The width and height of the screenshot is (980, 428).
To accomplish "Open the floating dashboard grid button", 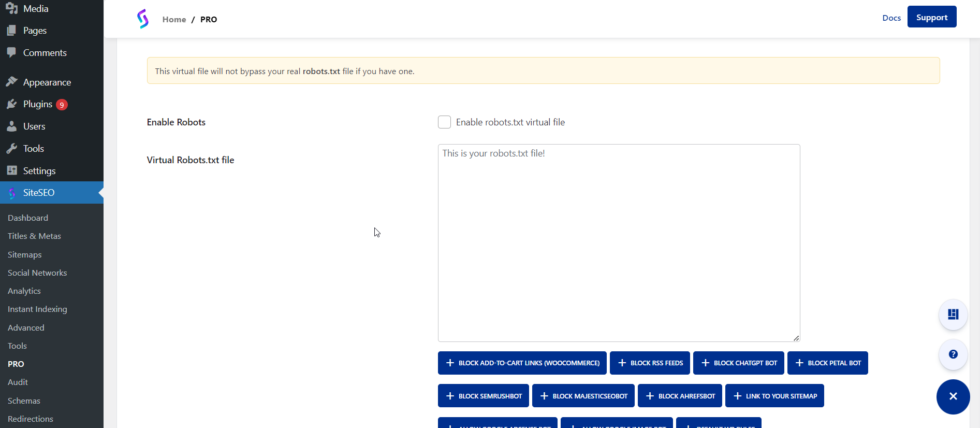I will [953, 315].
